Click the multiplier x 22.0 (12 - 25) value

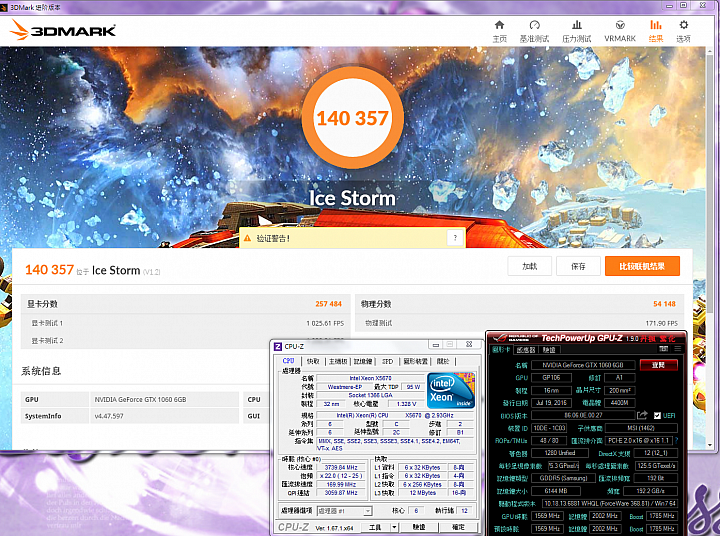[341, 476]
